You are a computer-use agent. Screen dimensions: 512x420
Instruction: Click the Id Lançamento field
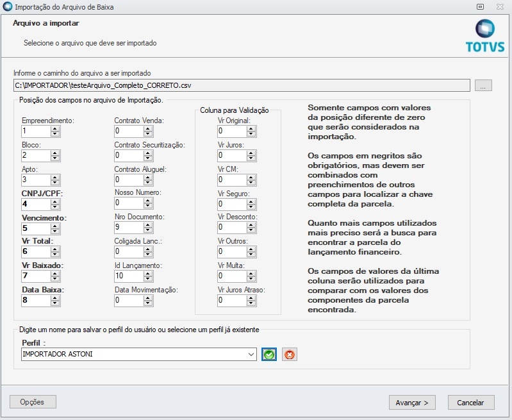tap(129, 276)
